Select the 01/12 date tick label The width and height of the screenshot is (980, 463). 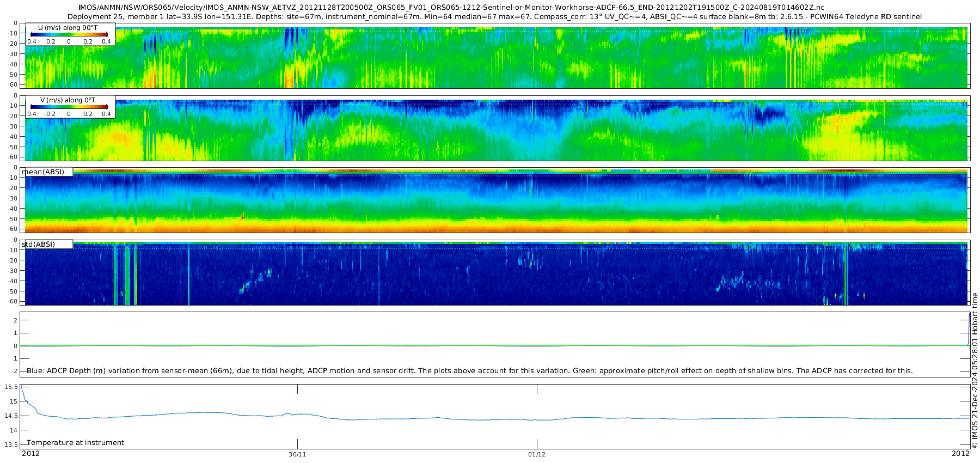[537, 454]
